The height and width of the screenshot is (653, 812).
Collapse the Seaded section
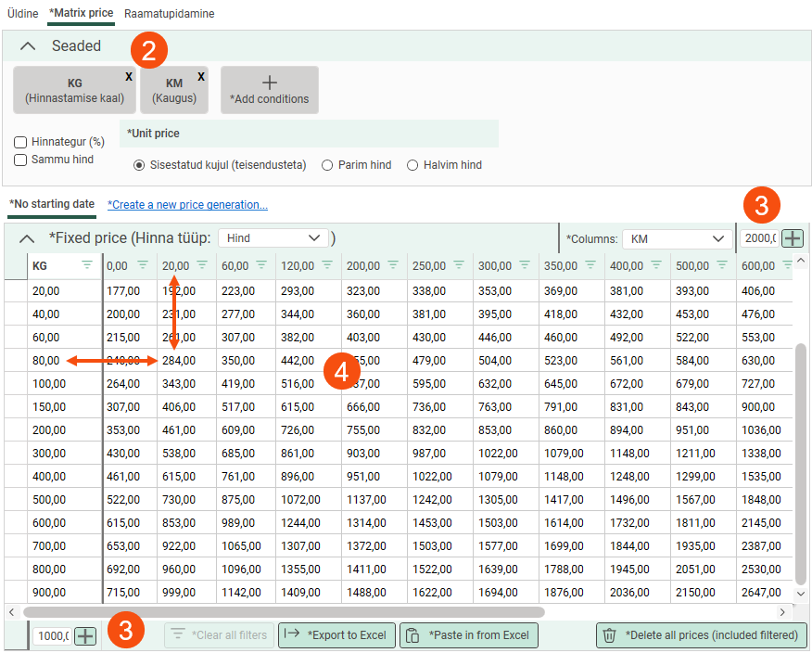pos(28,46)
